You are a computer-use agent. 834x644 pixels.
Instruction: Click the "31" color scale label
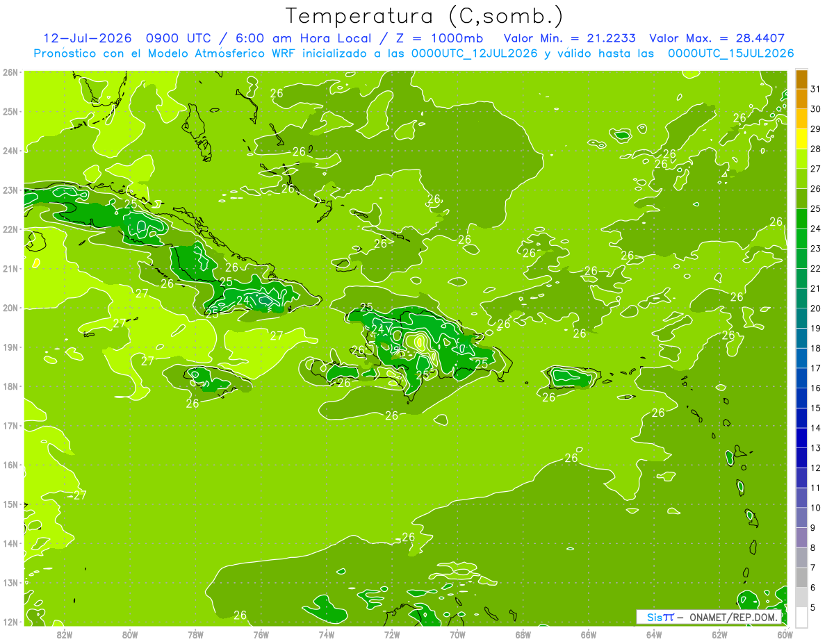816,89
